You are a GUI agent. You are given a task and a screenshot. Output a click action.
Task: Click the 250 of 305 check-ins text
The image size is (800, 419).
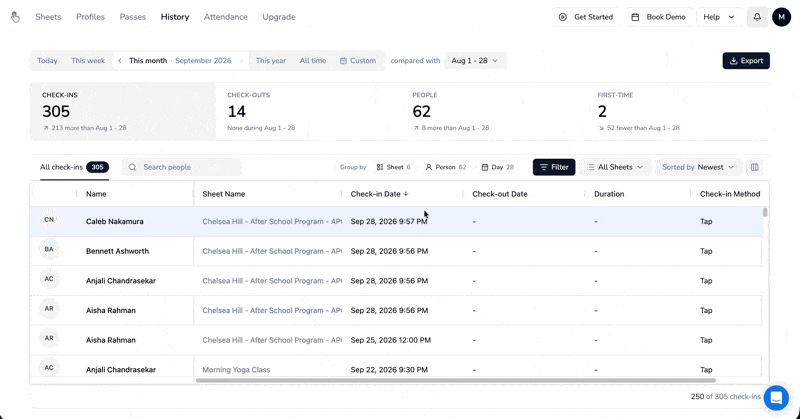[726, 397]
